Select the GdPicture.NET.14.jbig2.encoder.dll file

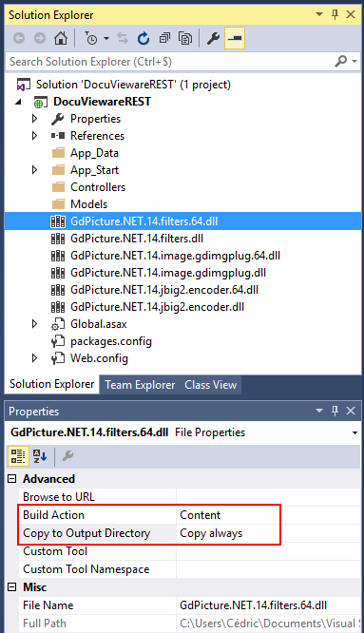click(x=157, y=307)
